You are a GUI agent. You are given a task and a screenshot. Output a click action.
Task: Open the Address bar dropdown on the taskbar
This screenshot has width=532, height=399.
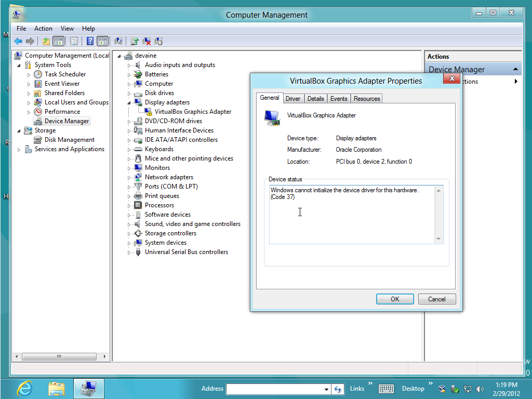tap(326, 389)
